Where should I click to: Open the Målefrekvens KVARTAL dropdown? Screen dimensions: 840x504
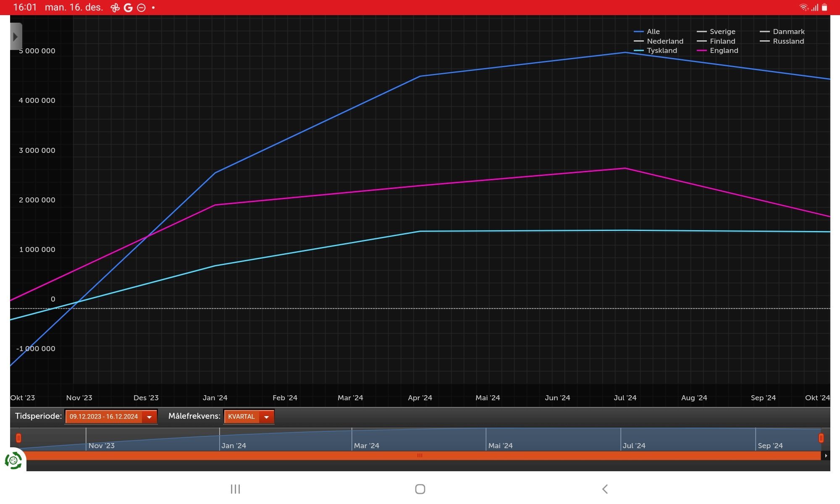click(249, 417)
